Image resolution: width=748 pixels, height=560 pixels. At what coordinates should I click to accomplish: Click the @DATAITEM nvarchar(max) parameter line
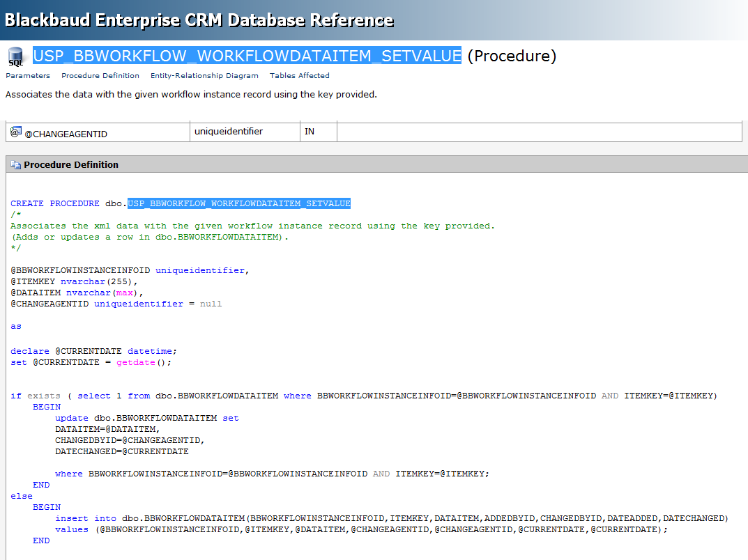(x=77, y=293)
